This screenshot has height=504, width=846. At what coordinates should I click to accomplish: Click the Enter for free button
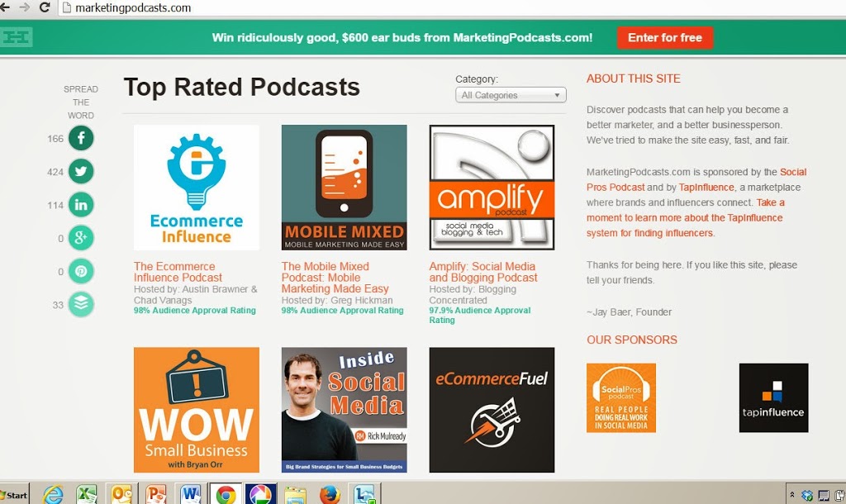(x=665, y=38)
